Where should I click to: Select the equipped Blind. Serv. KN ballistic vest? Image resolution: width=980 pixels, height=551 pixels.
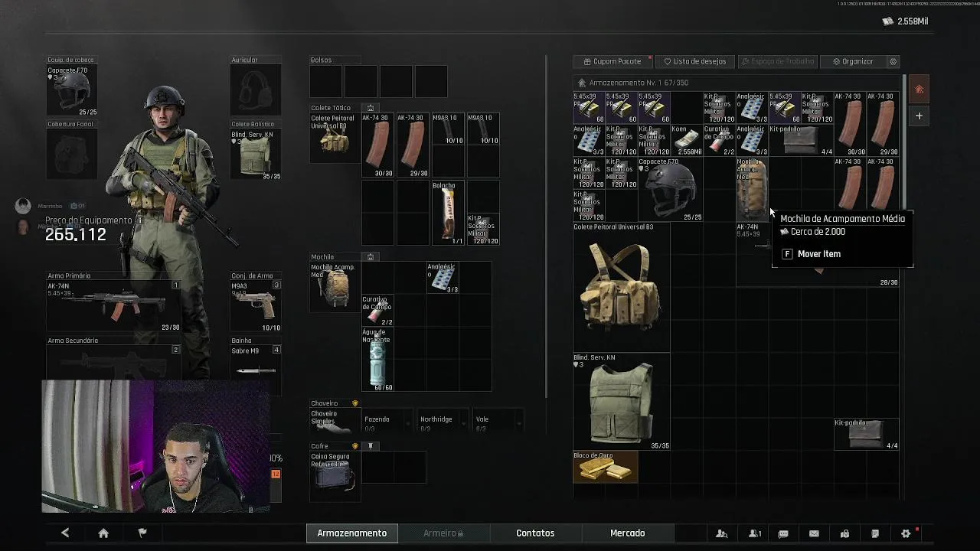point(256,154)
